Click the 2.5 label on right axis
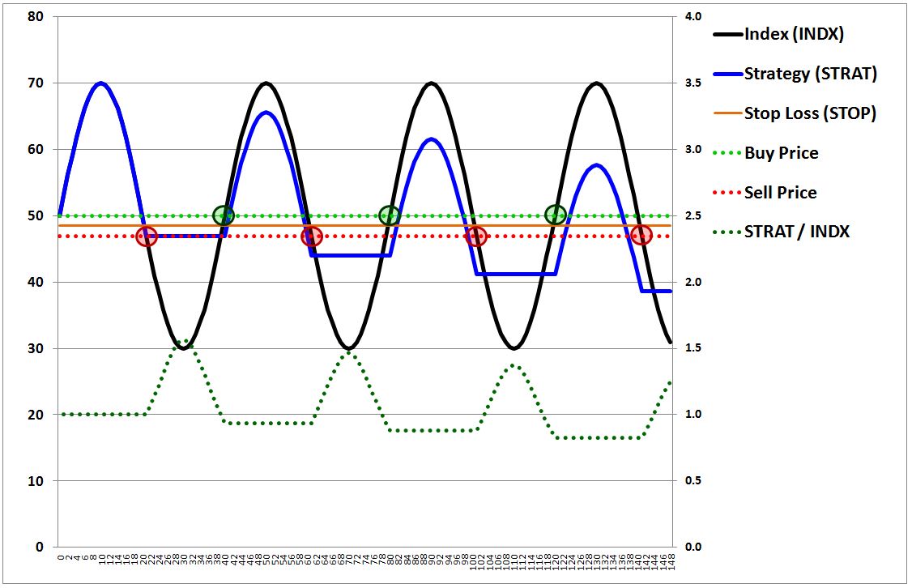 (694, 216)
